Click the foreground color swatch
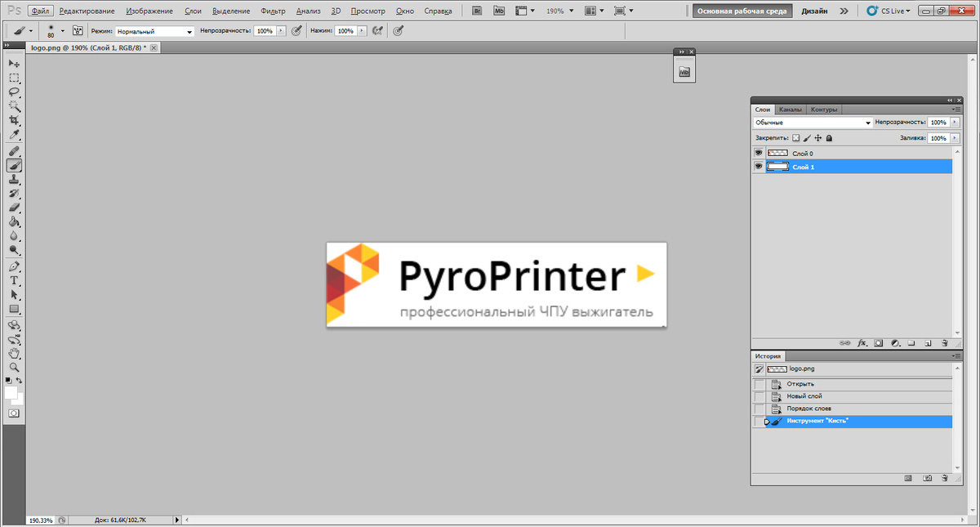Image resolution: width=980 pixels, height=527 pixels. [x=11, y=393]
